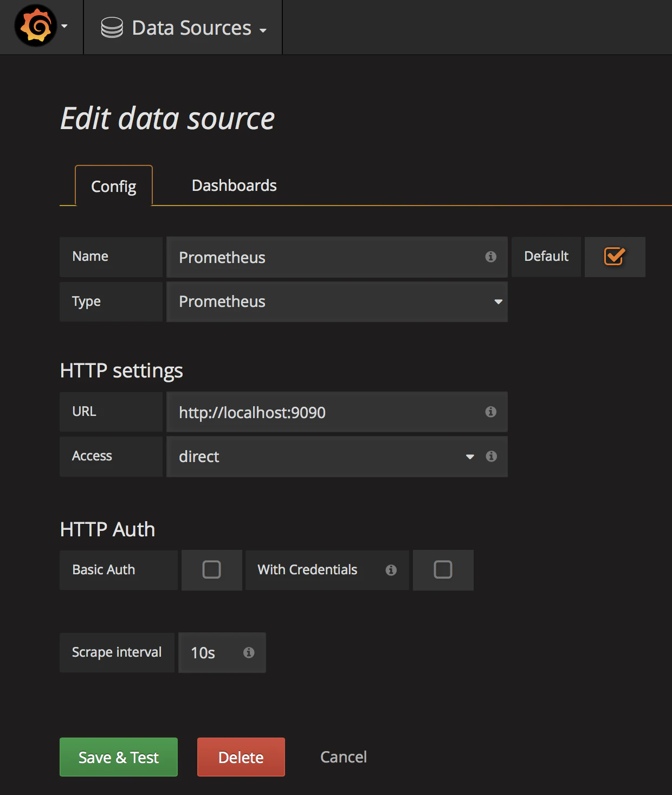Show info tooltip for the URL field
Viewport: 672px width, 795px height.
[490, 412]
